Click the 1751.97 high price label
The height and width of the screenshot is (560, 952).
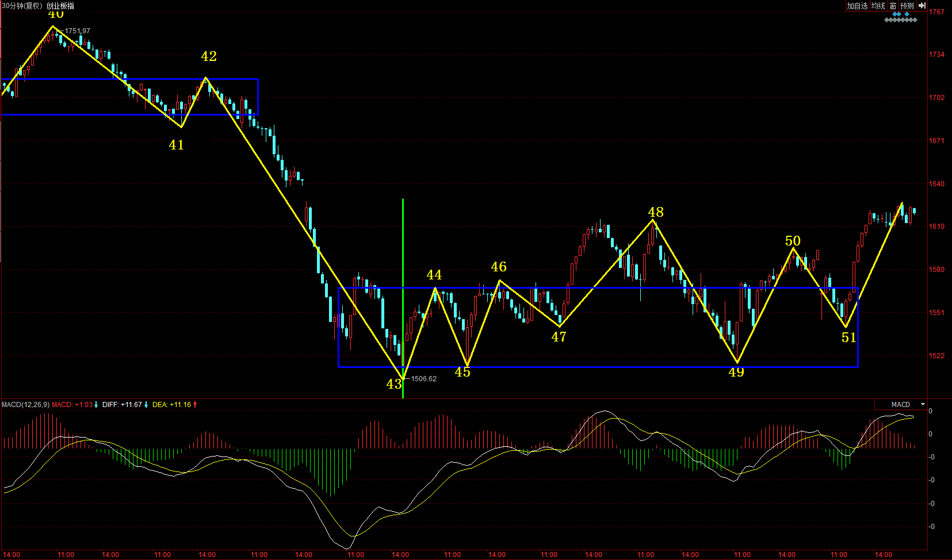[x=77, y=31]
